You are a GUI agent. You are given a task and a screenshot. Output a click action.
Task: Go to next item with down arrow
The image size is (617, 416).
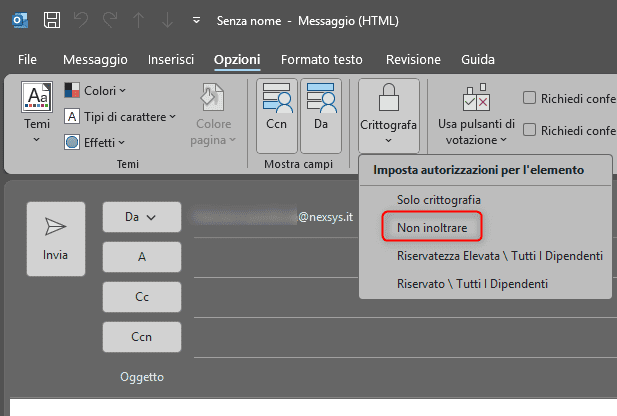point(168,20)
